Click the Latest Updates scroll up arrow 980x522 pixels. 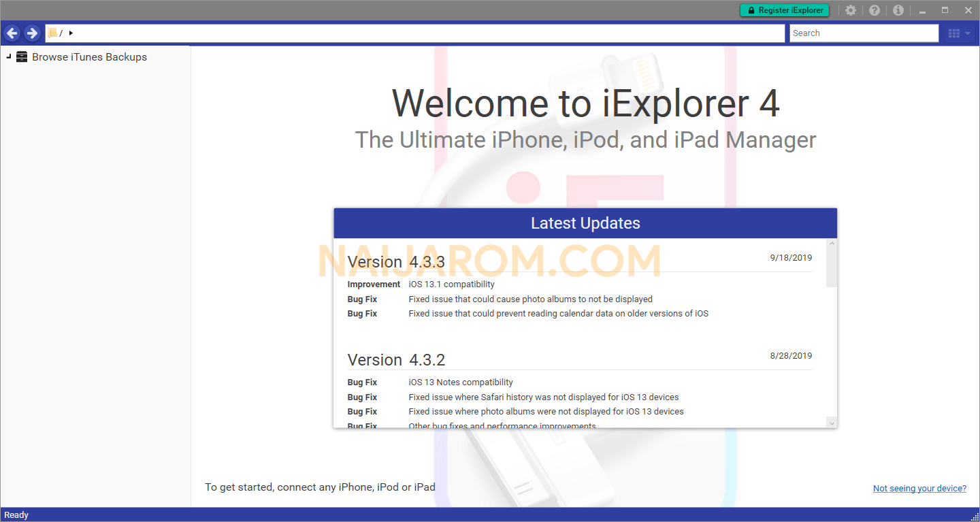[832, 244]
